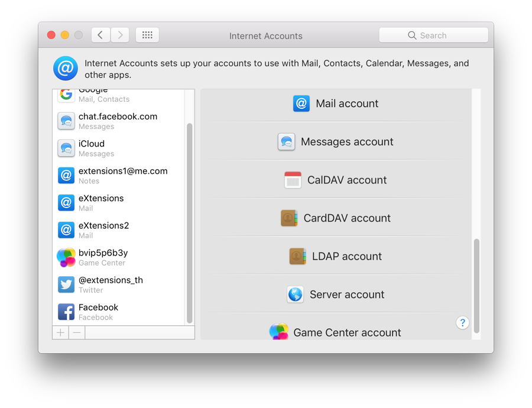Go forward with the right chevron
The image size is (532, 408).
pyautogui.click(x=120, y=35)
